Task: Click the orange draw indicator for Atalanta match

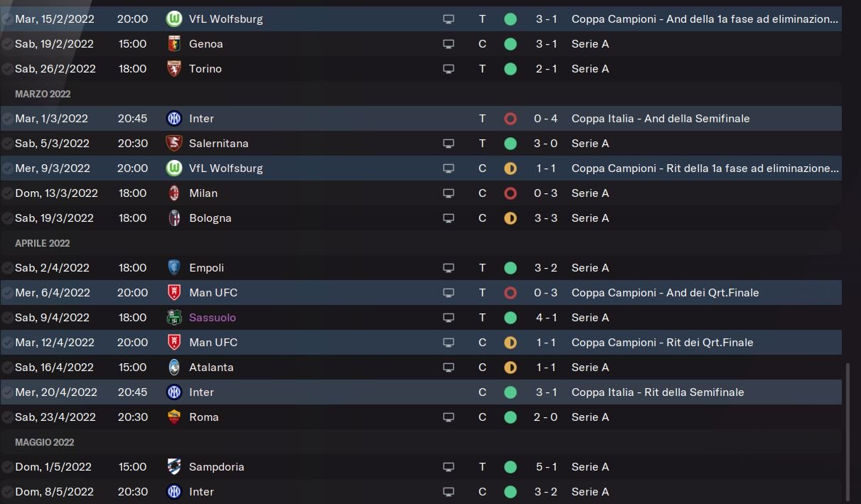Action: (x=510, y=368)
